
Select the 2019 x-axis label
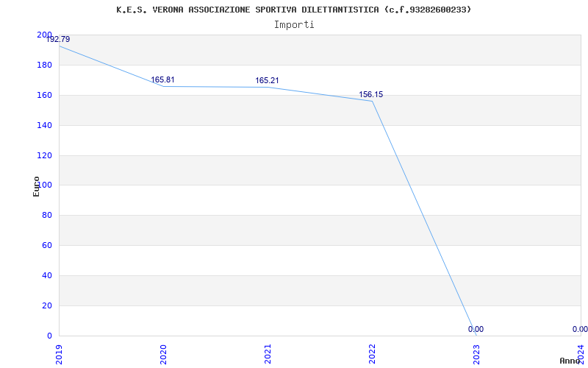tap(59, 355)
